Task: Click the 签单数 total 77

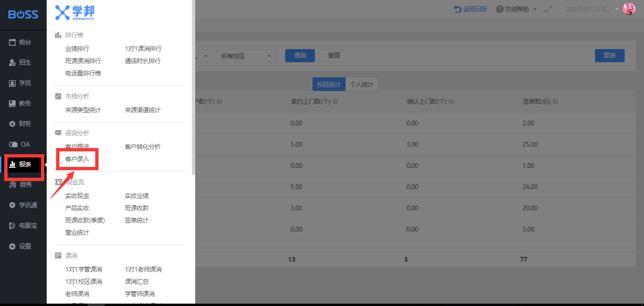Action: pos(523,259)
